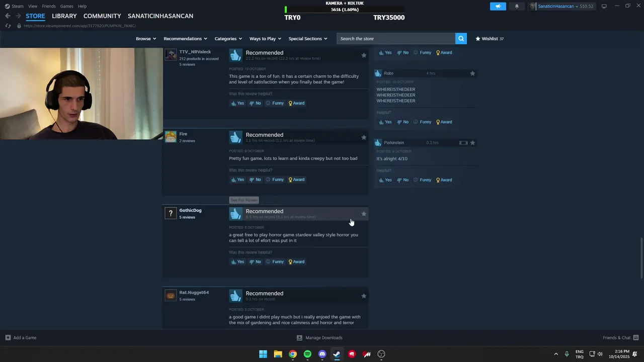
Task: Open GothicDog's profile name link
Action: point(190,210)
